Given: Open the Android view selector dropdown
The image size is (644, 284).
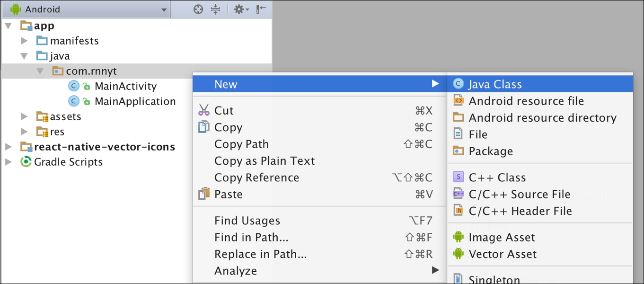Looking at the screenshot, I should 86,9.
